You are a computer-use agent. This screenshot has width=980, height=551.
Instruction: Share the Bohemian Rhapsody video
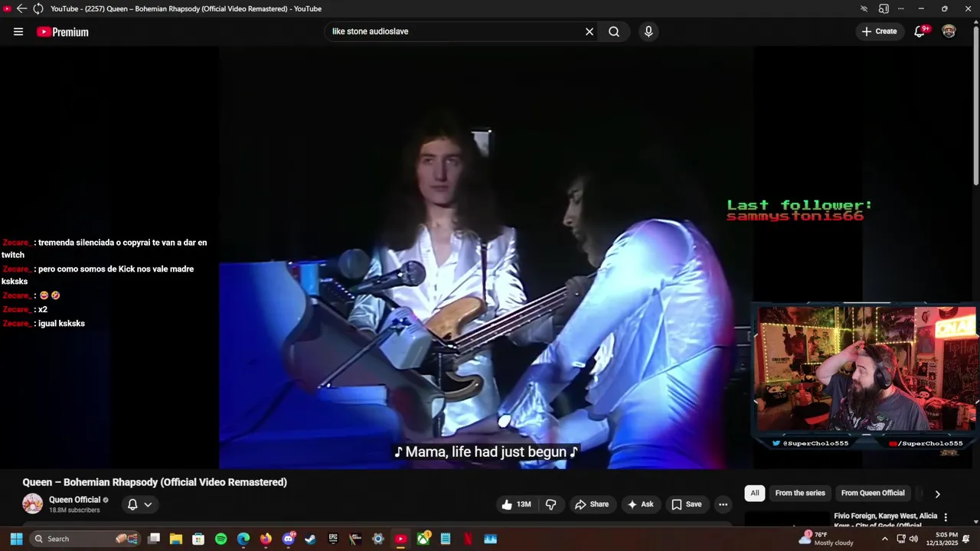(x=592, y=504)
